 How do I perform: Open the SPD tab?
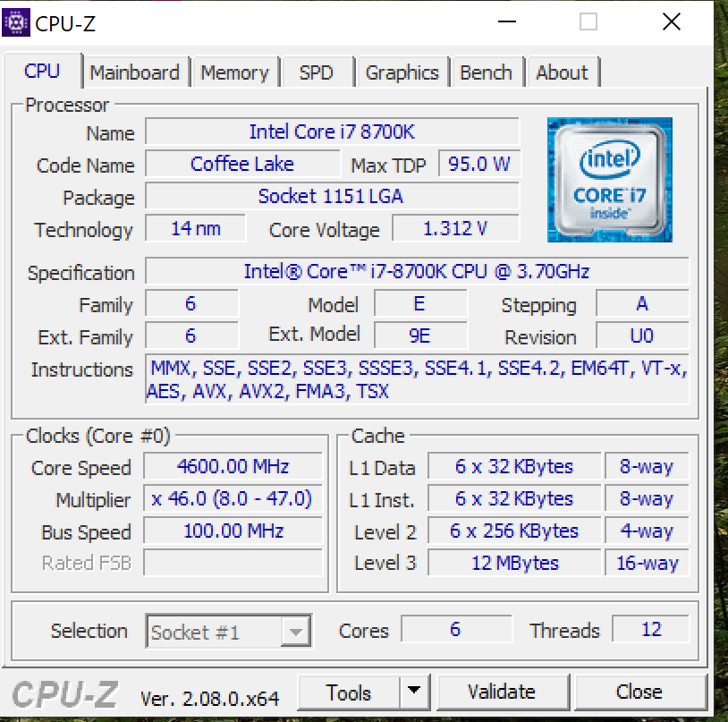click(x=317, y=72)
